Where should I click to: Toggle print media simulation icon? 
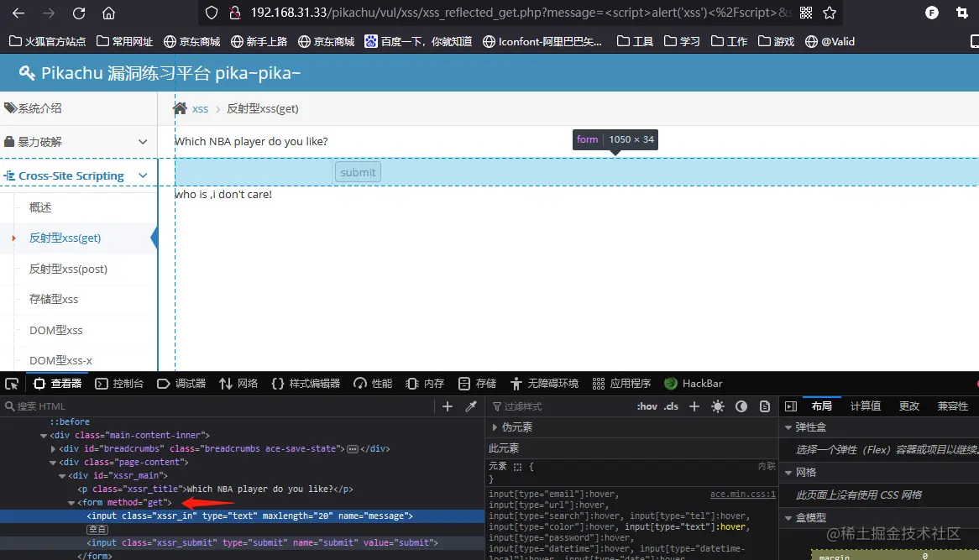coord(765,406)
